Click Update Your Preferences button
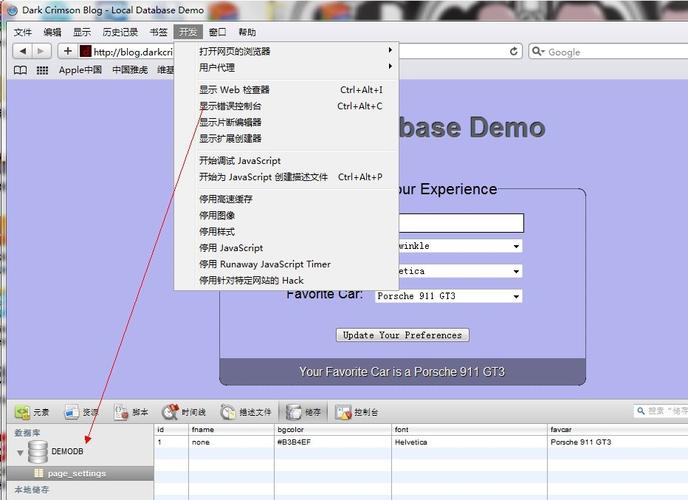The image size is (688, 500). click(402, 335)
